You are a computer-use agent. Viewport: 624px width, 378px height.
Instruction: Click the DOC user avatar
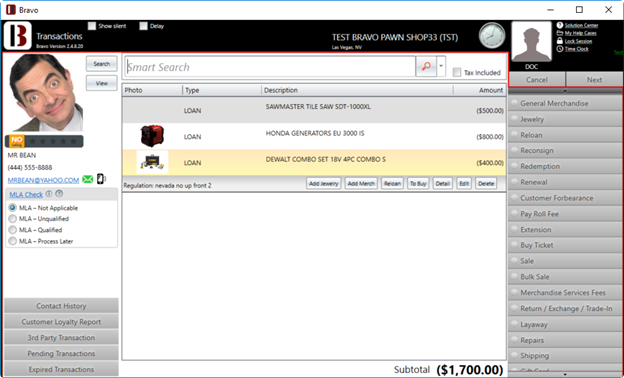pos(531,42)
